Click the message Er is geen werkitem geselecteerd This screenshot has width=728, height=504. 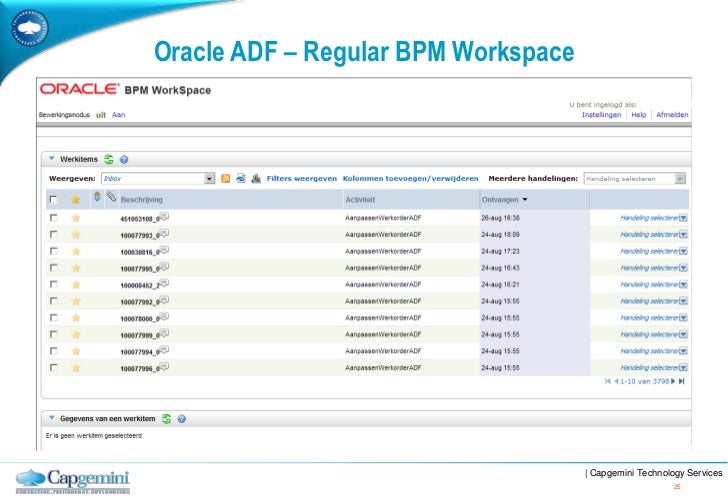94,436
